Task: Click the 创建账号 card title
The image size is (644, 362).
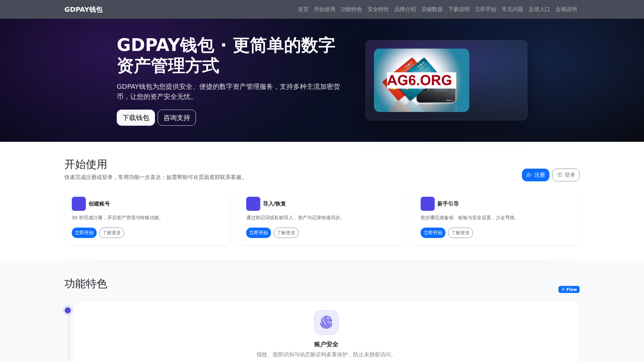Action: [99, 204]
